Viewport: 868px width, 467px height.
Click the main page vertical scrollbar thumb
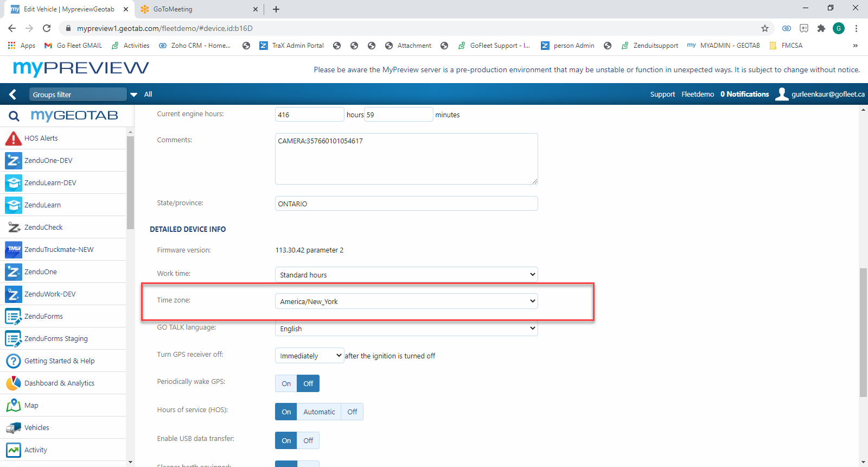(x=863, y=332)
